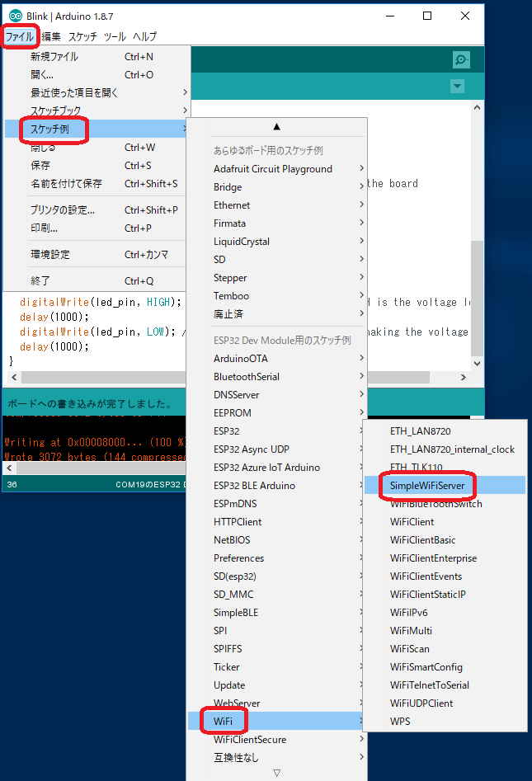532x781 pixels.
Task: Open BluetoothSerial examples submenu
Action: [277, 377]
